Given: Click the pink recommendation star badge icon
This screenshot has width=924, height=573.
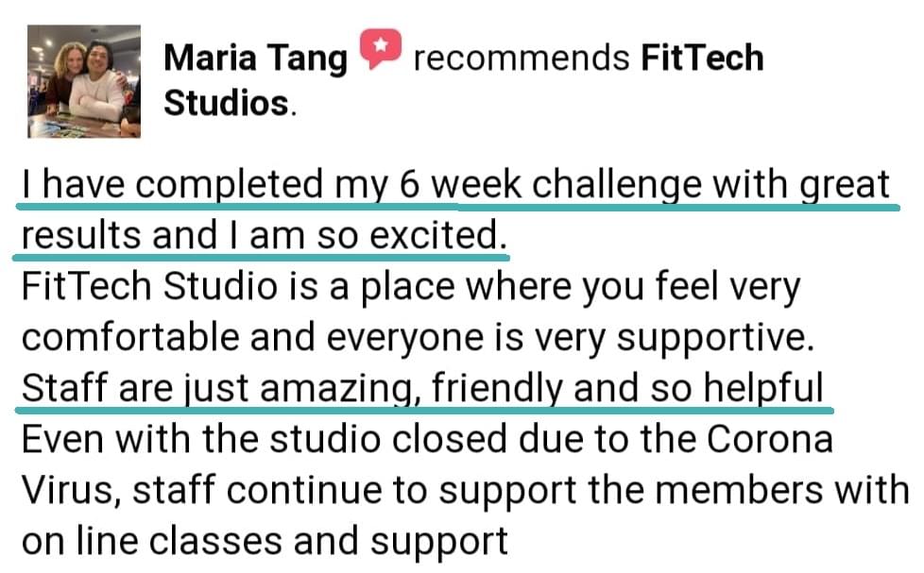Looking at the screenshot, I should pyautogui.click(x=381, y=48).
